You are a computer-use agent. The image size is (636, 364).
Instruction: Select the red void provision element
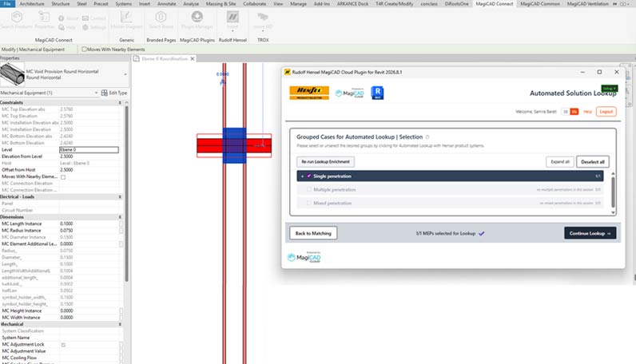(209, 145)
